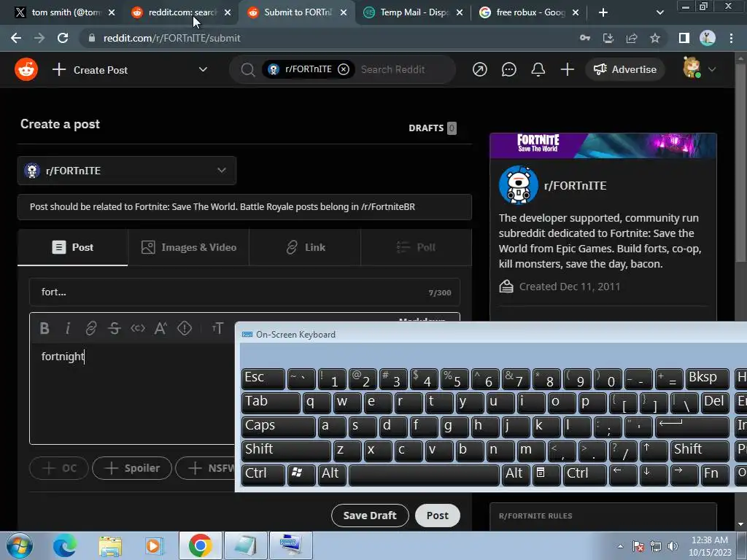
Task: Open Windows Start menu
Action: (x=19, y=545)
